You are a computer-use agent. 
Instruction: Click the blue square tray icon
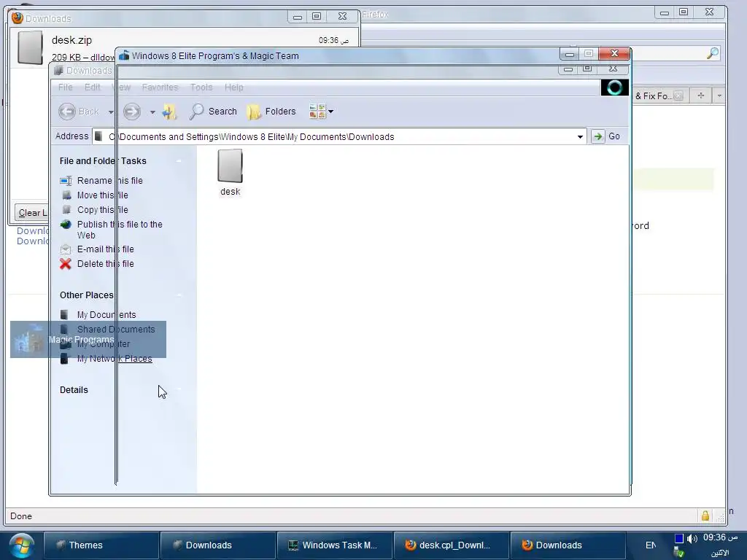pyautogui.click(x=679, y=539)
